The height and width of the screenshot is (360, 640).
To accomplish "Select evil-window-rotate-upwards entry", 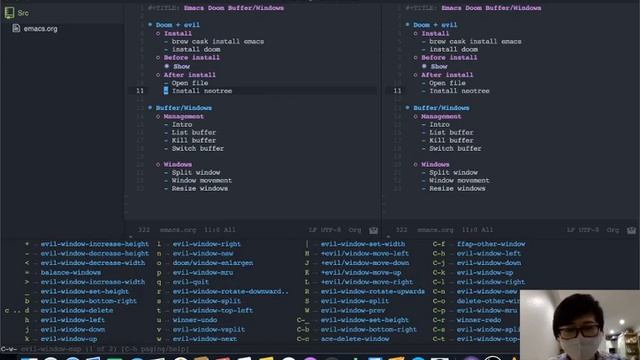I will [x=373, y=291].
